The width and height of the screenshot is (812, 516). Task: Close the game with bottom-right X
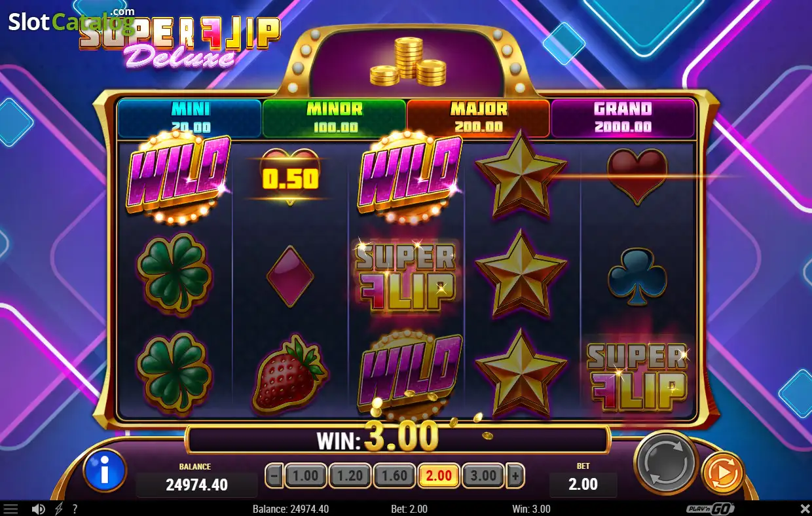[805, 509]
